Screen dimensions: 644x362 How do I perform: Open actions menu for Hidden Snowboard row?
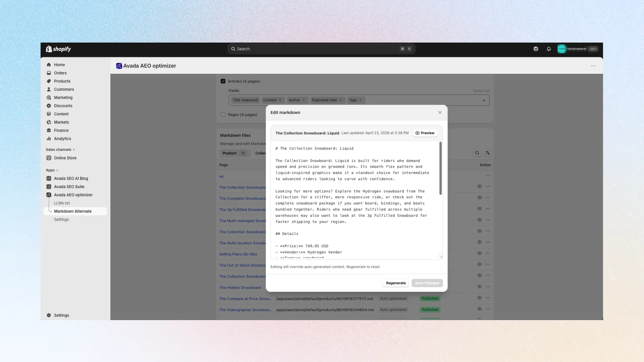(x=488, y=287)
